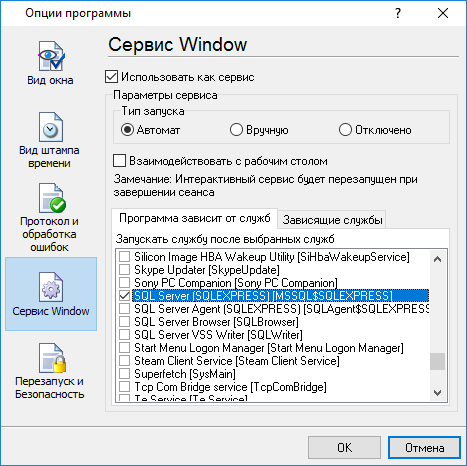The width and height of the screenshot is (467, 466).
Task: Enable Взаимодействовать с рабочим столом checkbox
Action: (x=119, y=161)
